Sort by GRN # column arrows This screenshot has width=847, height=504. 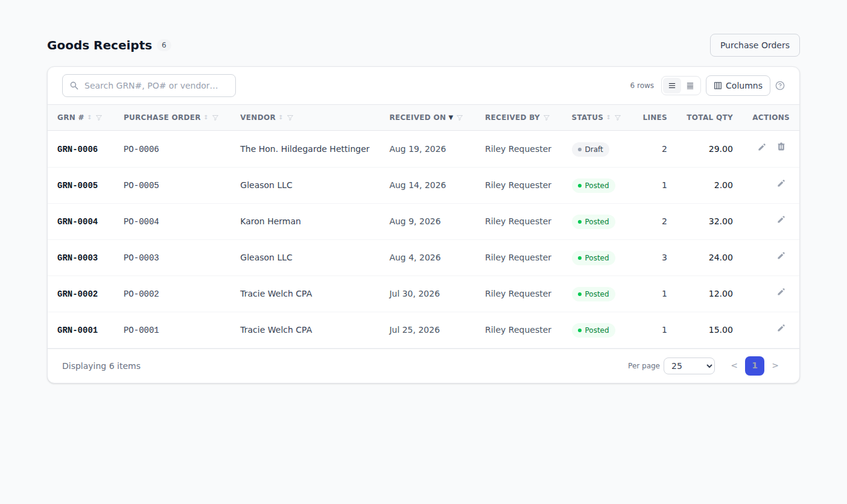tap(89, 118)
